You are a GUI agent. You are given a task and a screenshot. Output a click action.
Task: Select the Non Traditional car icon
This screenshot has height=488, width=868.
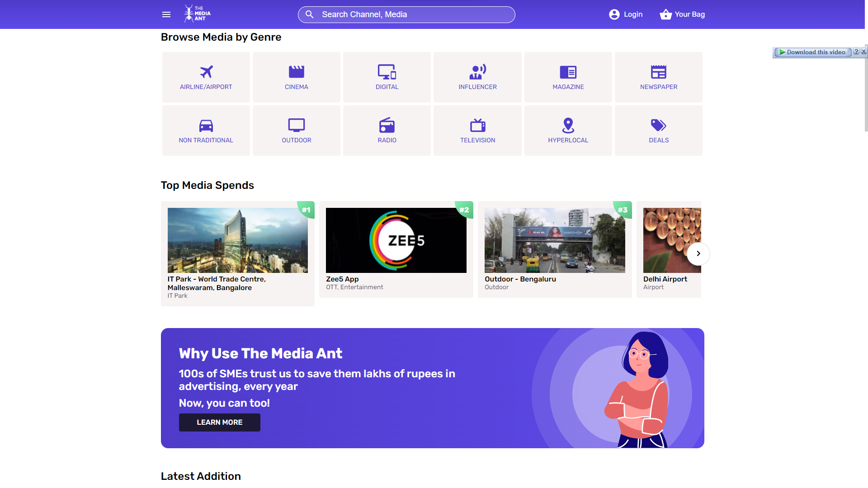(206, 125)
